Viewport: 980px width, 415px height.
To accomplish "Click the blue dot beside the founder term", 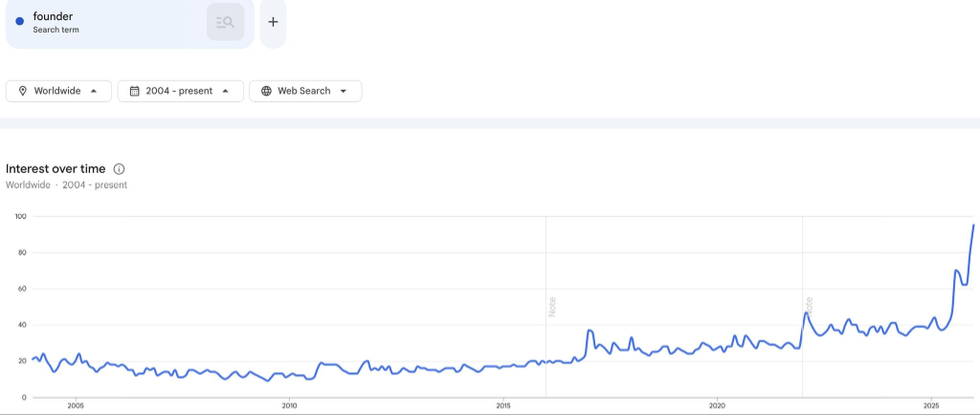I will coord(19,21).
